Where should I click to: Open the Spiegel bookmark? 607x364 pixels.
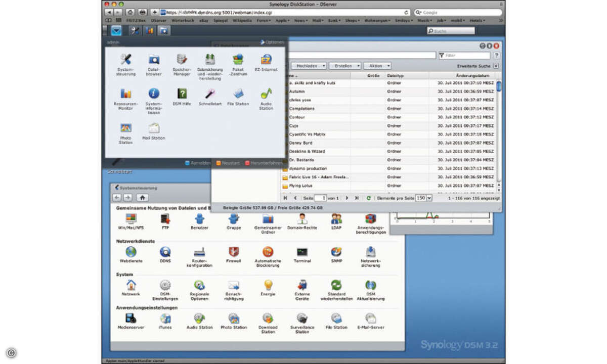tap(220, 21)
